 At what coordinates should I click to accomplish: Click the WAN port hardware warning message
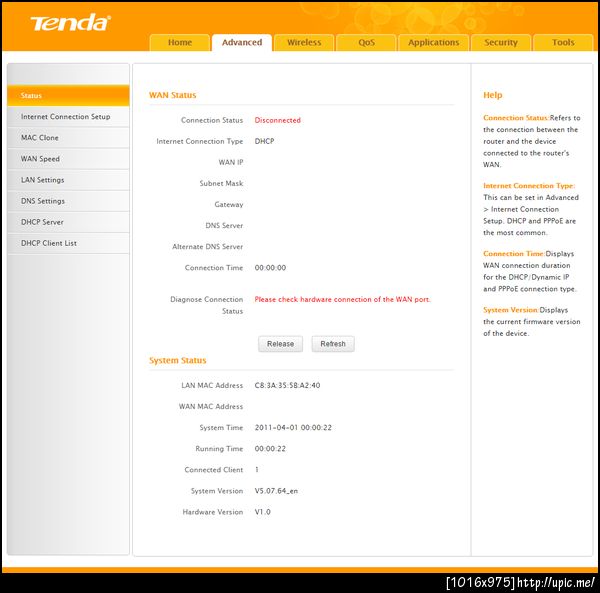click(x=342, y=299)
